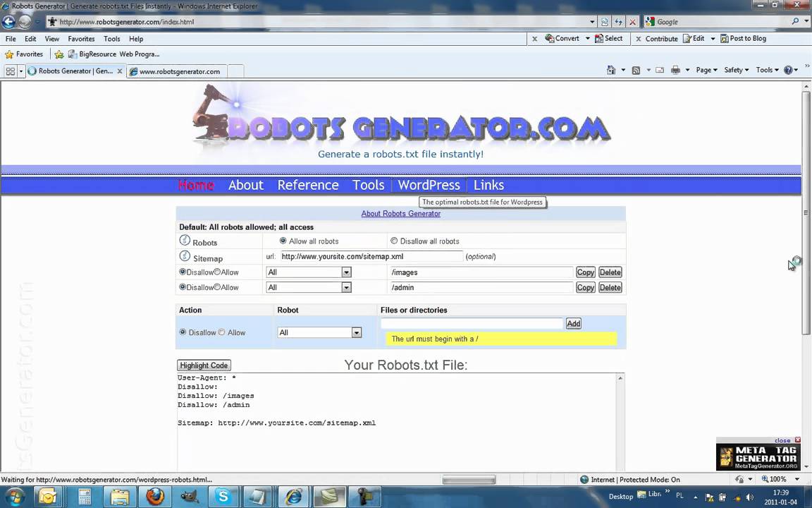Open the View menu

pos(51,39)
